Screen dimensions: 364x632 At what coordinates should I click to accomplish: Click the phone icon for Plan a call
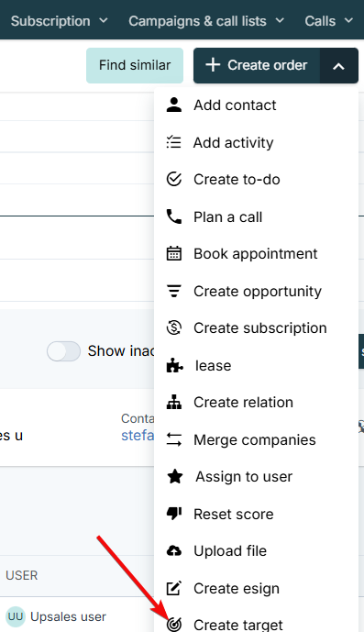[174, 216]
